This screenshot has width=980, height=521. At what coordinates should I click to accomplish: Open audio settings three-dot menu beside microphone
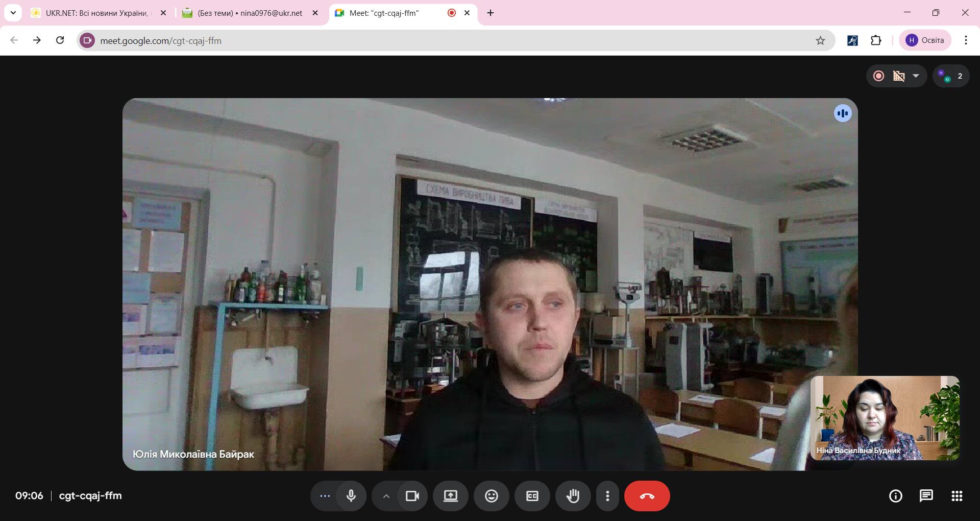325,496
